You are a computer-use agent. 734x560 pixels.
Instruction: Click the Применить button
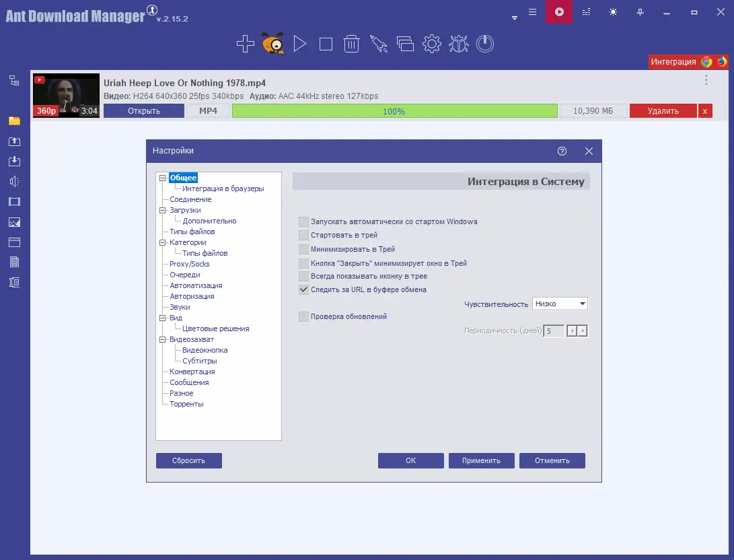point(481,461)
